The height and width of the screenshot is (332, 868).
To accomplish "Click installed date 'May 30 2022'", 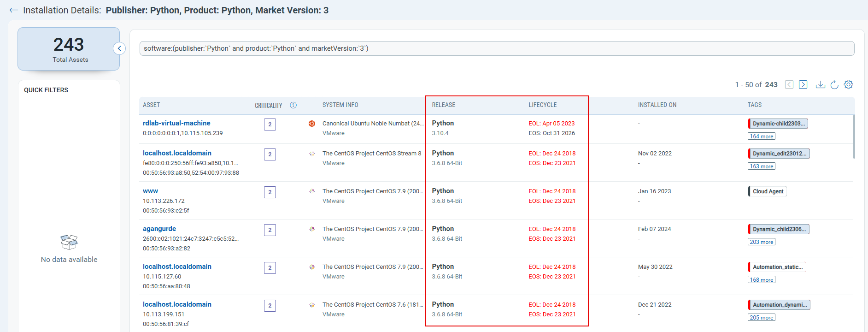I will pos(655,267).
